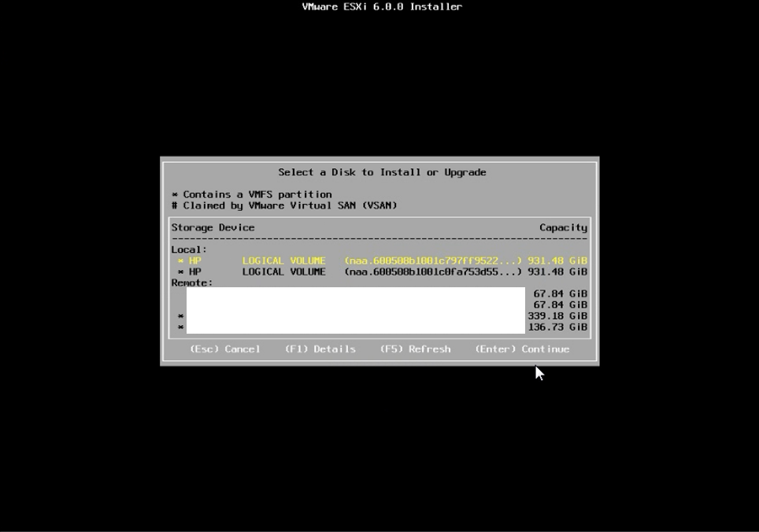This screenshot has width=759, height=532.
Task: Click the VMware ESXi 6.0.0 Installer banner
Action: (382, 6)
